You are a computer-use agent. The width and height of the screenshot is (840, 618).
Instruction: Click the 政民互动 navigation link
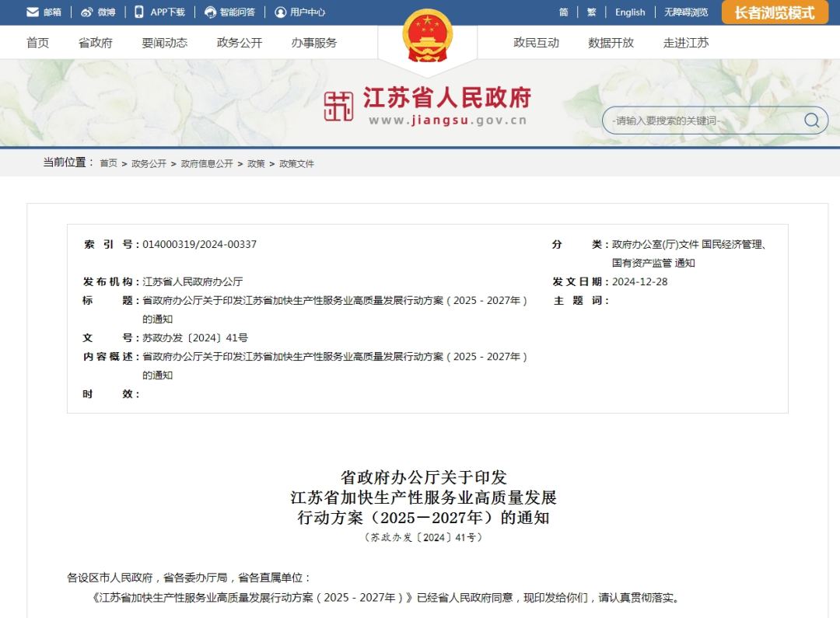[537, 43]
